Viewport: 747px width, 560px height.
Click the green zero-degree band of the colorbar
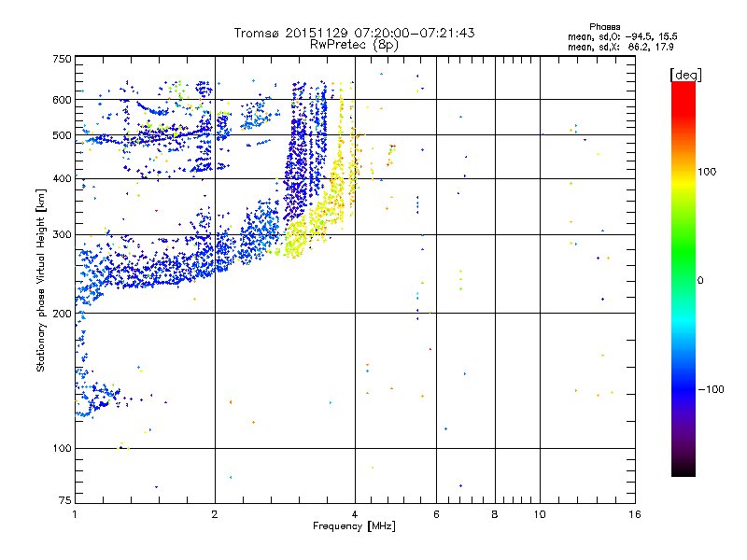point(684,280)
